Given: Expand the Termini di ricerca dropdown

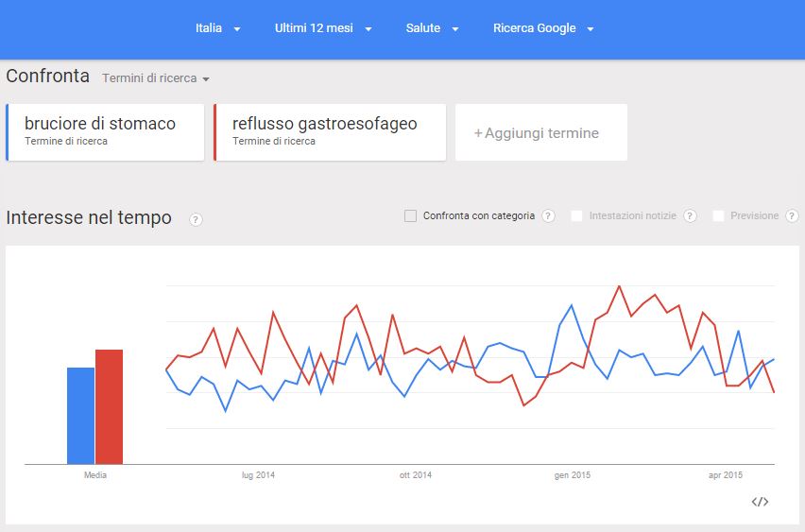Looking at the screenshot, I should 156,78.
